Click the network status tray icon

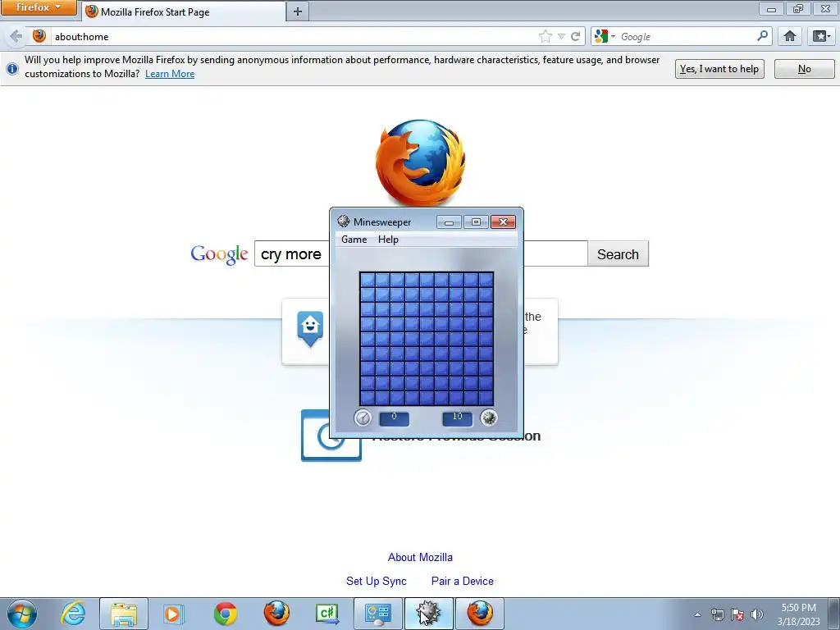pos(717,614)
